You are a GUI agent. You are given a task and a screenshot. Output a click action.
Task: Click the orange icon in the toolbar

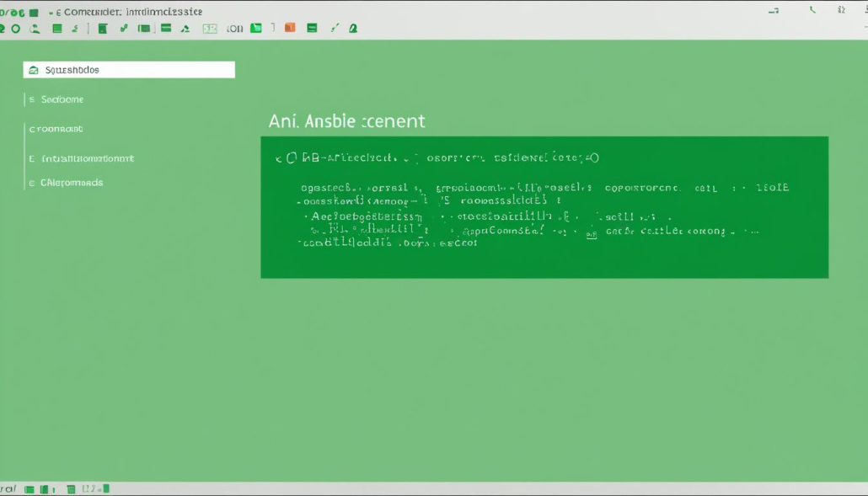point(290,28)
